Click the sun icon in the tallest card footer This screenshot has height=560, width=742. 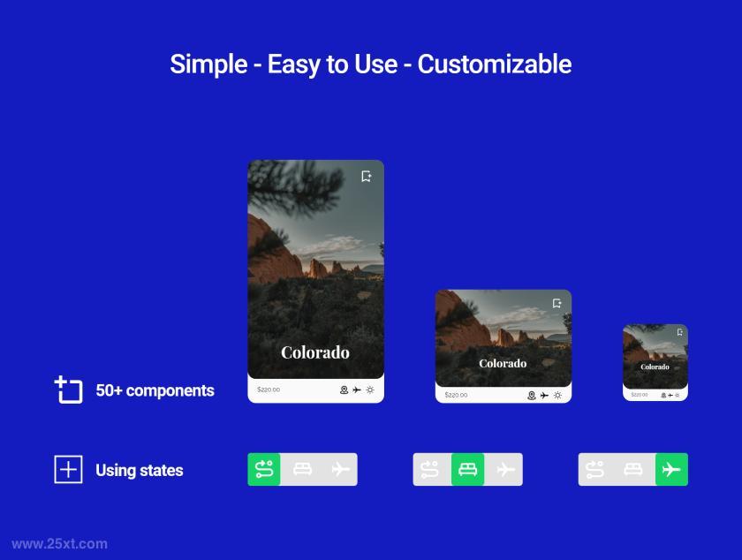370,390
